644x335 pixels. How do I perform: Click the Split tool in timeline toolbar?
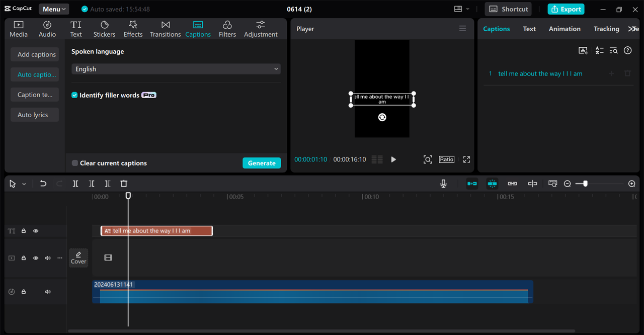(x=75, y=184)
